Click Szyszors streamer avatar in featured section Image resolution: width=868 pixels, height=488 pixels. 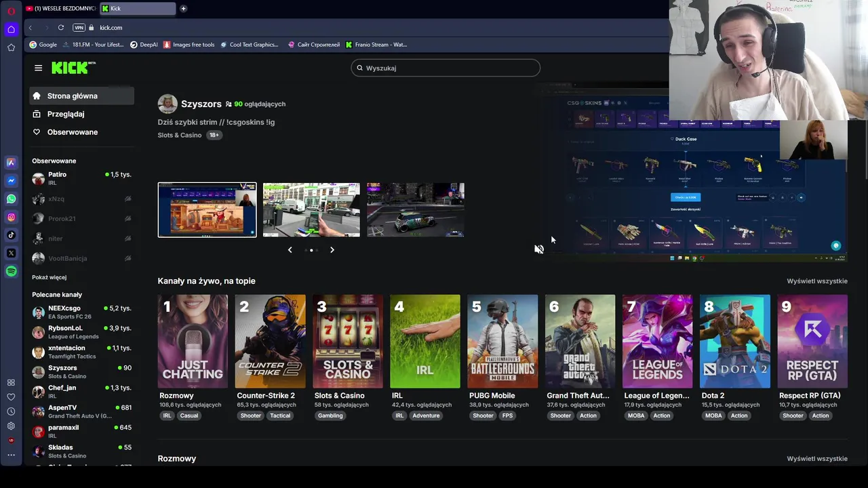[167, 104]
